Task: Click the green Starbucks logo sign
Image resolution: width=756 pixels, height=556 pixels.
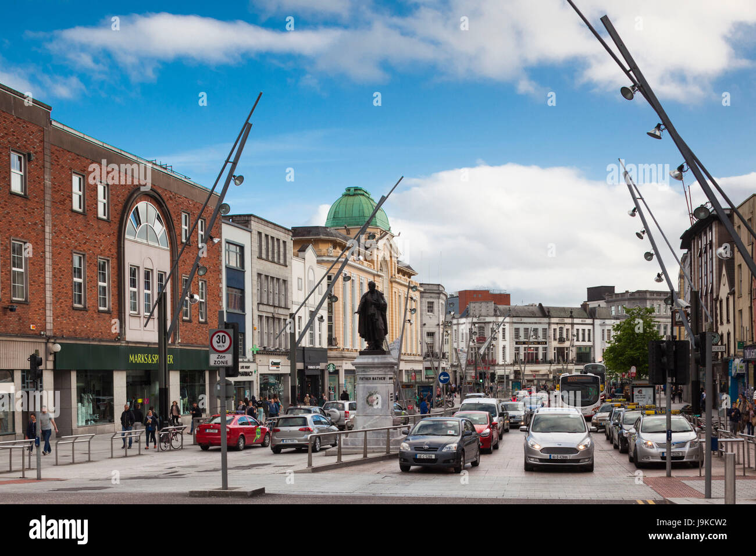Action: coord(331,367)
